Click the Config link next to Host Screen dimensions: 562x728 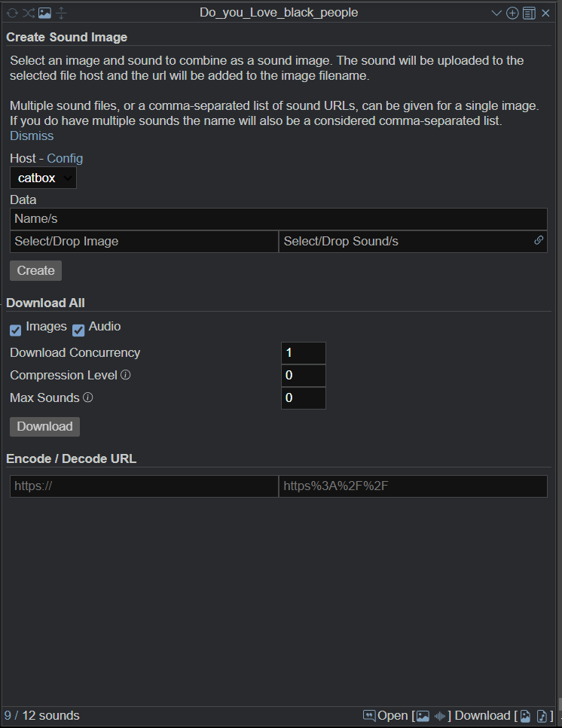[x=65, y=158]
